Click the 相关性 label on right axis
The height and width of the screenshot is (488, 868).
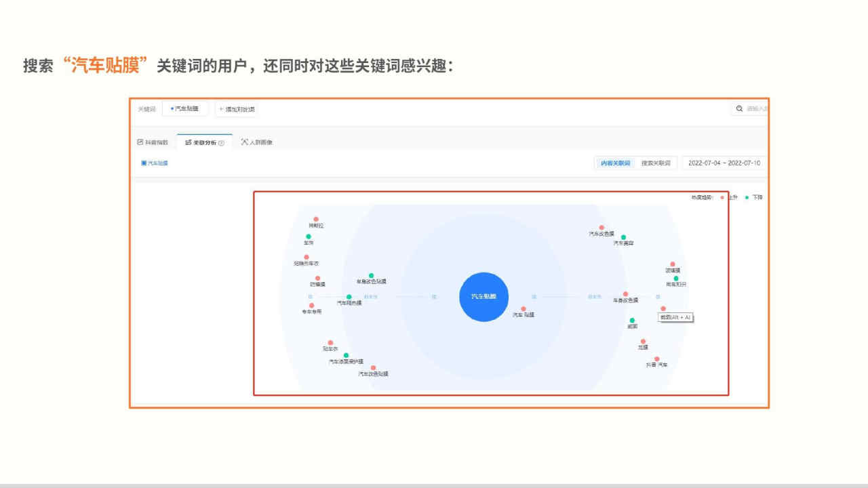(x=595, y=297)
